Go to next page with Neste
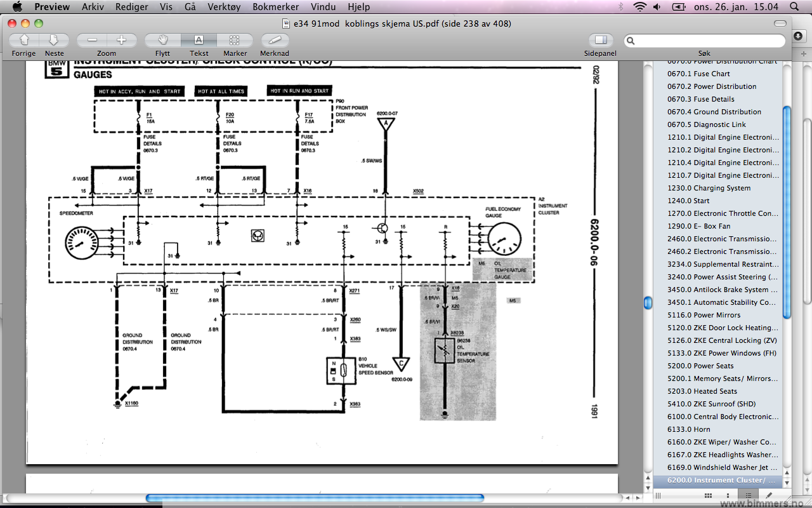Screen dimensions: 812x508 [x=55, y=40]
